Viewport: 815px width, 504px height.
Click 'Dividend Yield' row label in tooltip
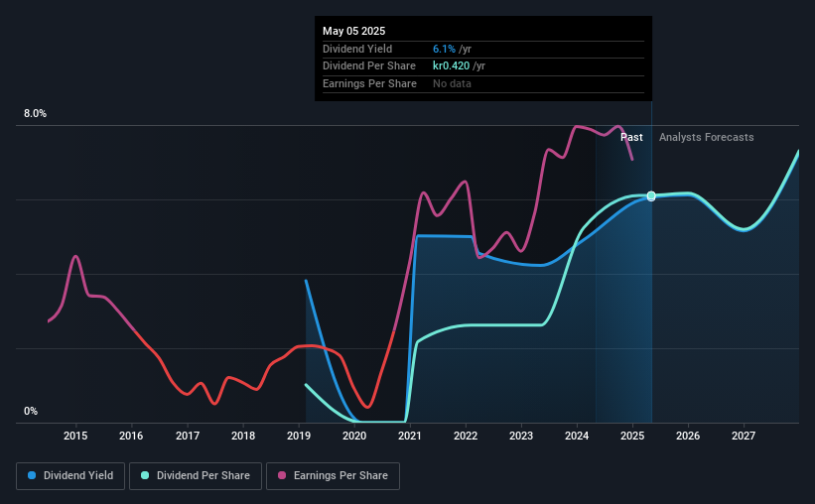(357, 49)
